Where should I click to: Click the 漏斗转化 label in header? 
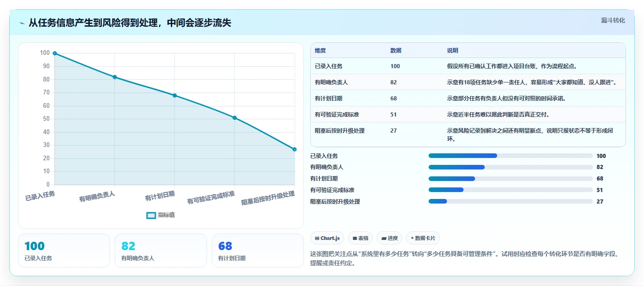[x=613, y=20]
